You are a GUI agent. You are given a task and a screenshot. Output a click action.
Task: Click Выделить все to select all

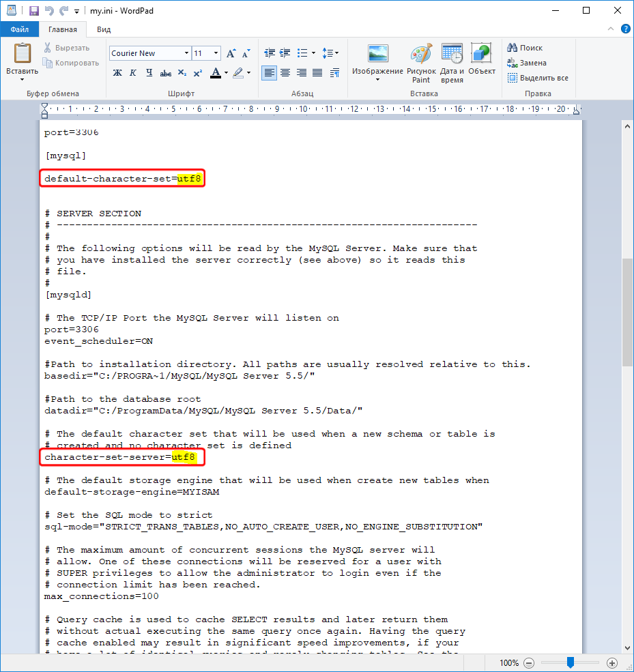[x=538, y=78]
